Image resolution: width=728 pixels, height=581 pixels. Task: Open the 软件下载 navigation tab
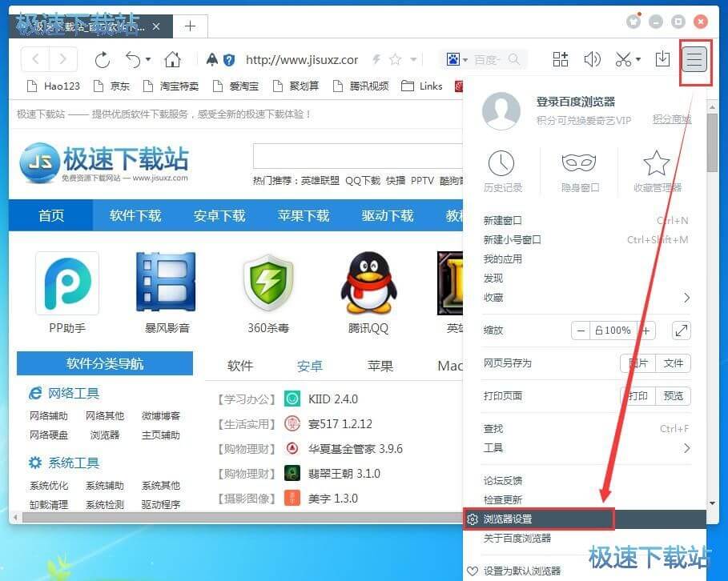(x=135, y=215)
